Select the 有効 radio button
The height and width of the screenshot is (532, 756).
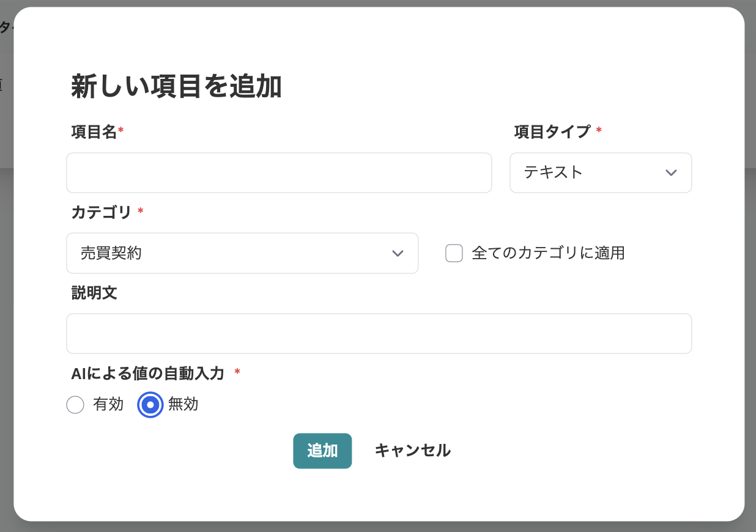pyautogui.click(x=75, y=405)
